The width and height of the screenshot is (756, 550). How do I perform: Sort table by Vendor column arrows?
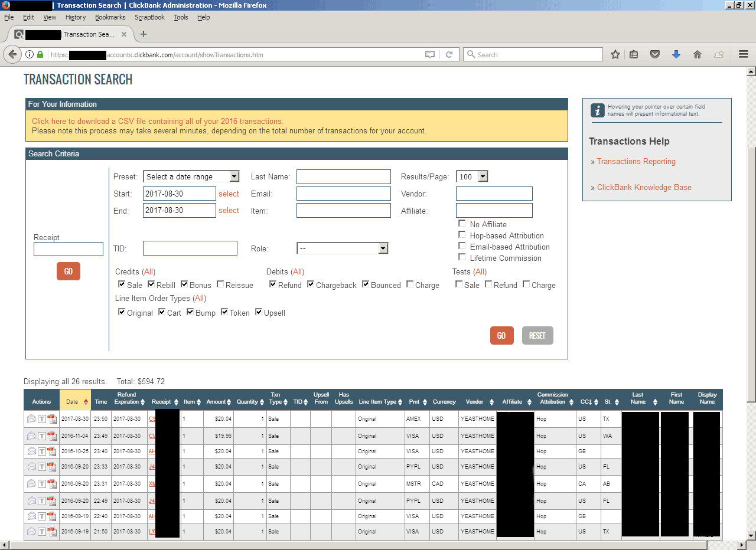[x=491, y=402]
